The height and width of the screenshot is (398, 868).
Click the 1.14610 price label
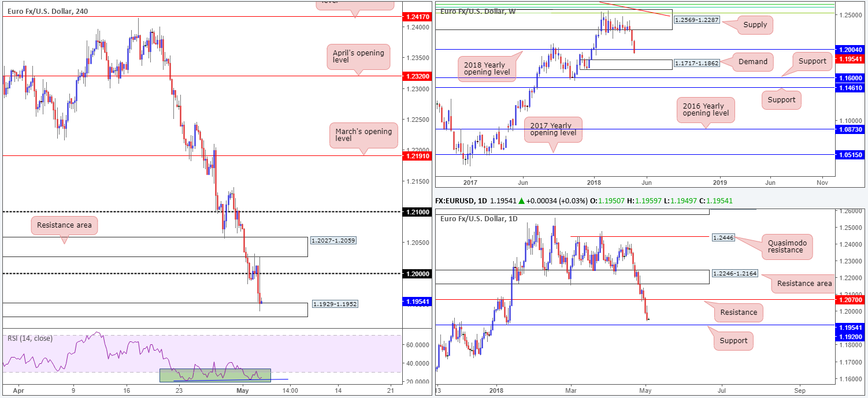pos(851,87)
